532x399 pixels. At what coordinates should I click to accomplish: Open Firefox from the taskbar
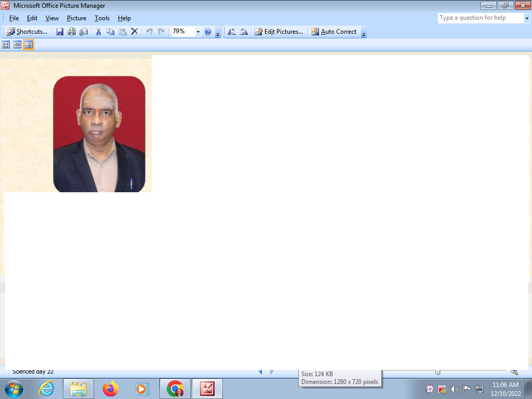click(x=110, y=389)
